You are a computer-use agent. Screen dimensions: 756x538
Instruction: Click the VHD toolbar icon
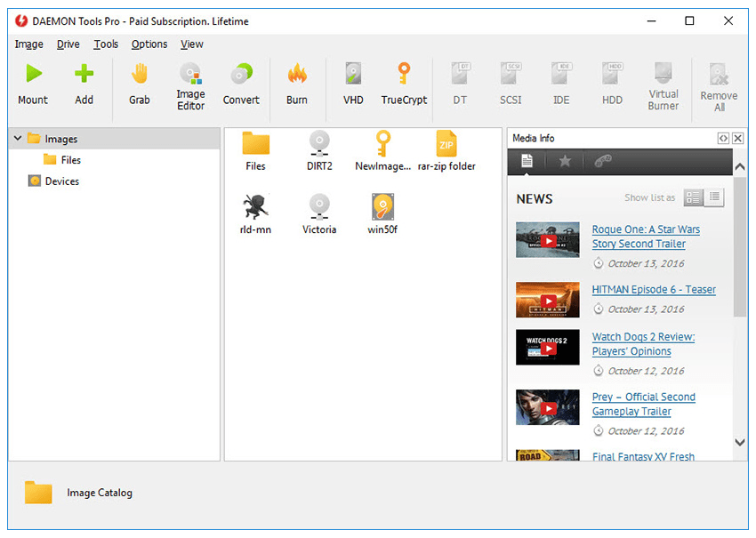(353, 75)
